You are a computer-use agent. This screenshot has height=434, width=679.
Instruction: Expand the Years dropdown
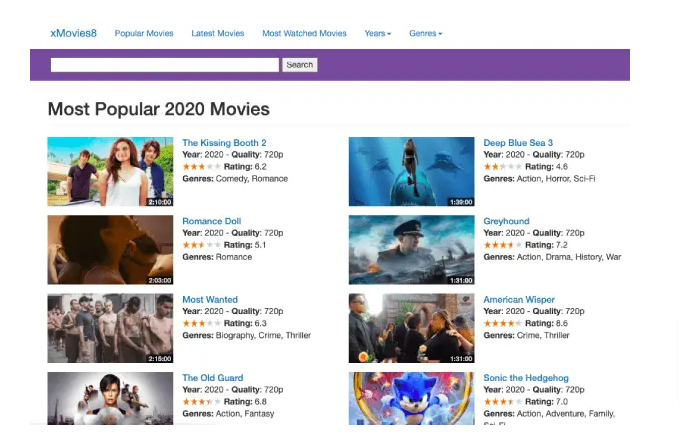pyautogui.click(x=378, y=33)
